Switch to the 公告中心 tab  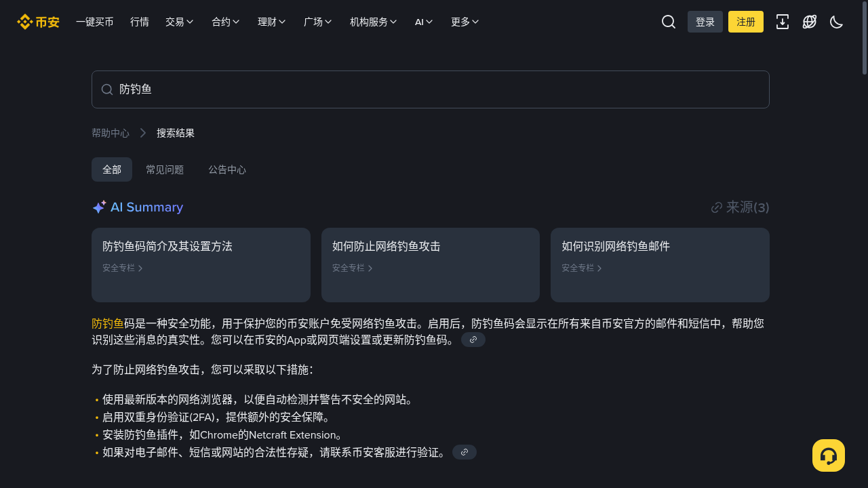tap(227, 169)
